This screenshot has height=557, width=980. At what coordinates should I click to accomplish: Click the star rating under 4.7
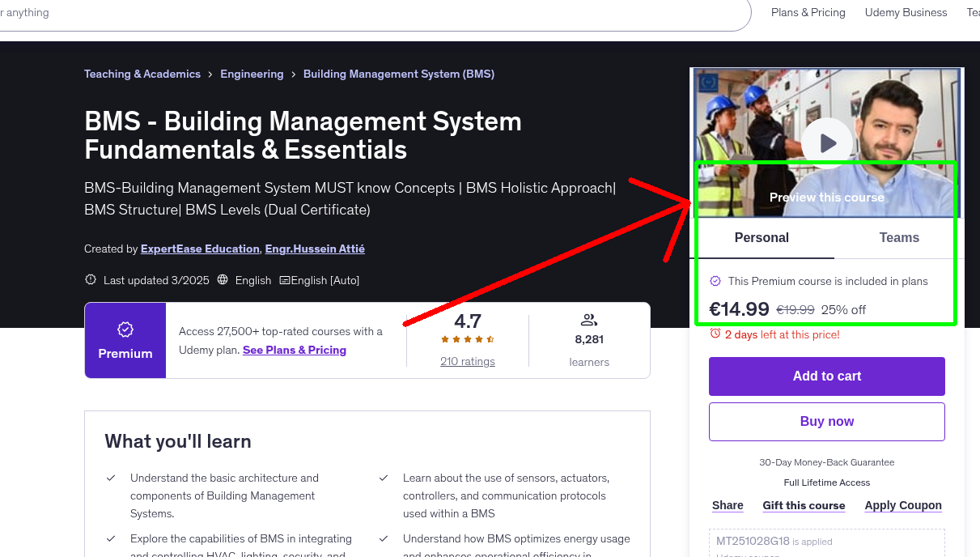click(x=467, y=340)
